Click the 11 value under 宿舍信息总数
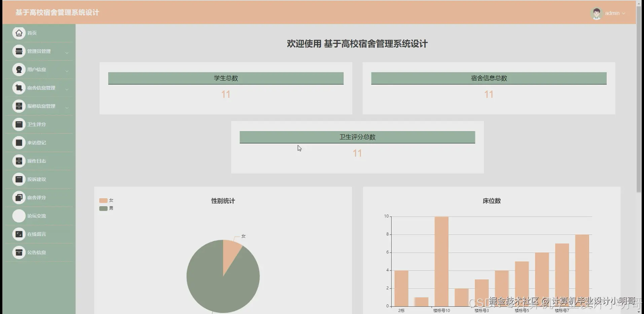This screenshot has height=314, width=644. [489, 94]
